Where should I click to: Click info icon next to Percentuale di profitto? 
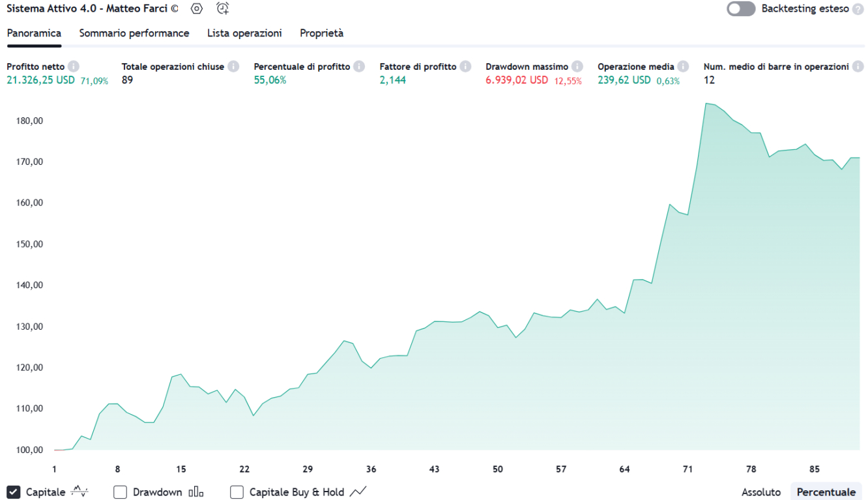click(359, 66)
